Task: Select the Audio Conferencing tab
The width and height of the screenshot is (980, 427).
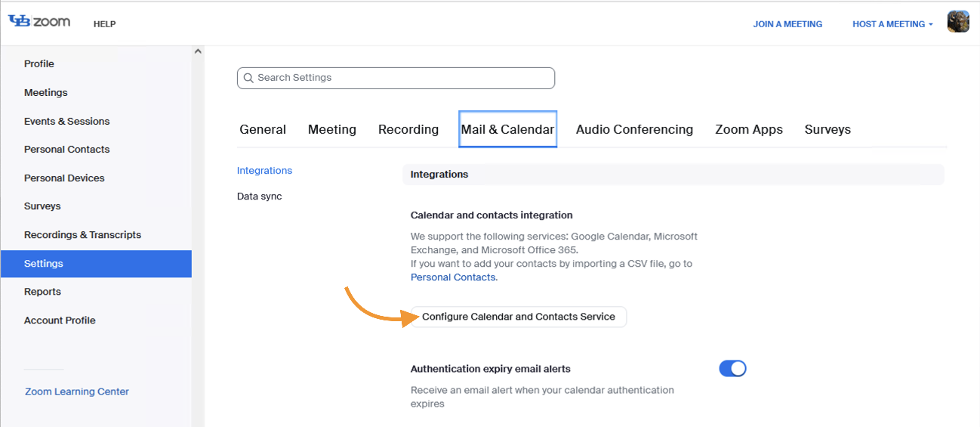Action: pyautogui.click(x=634, y=130)
